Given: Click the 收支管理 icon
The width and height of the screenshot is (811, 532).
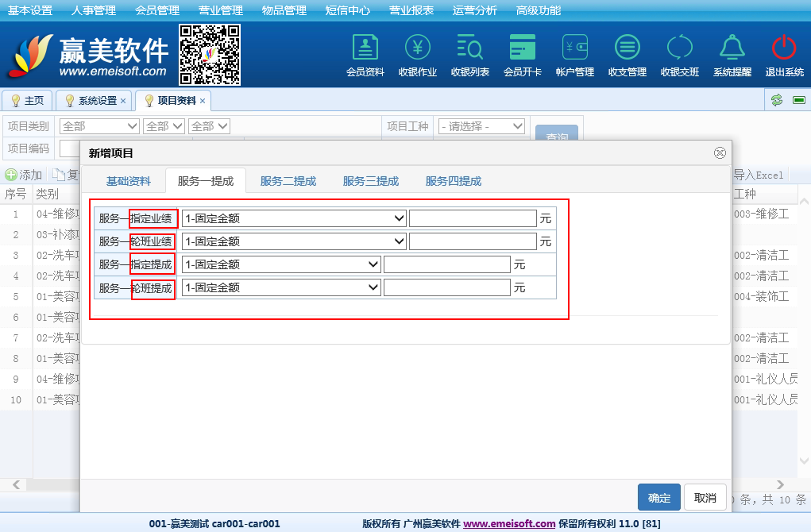Looking at the screenshot, I should tap(627, 54).
